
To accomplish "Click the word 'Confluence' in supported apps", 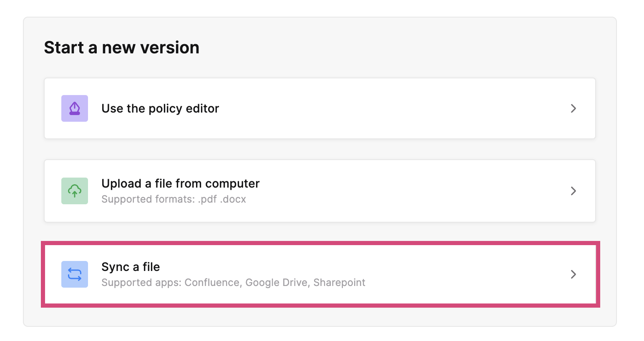I will [213, 283].
